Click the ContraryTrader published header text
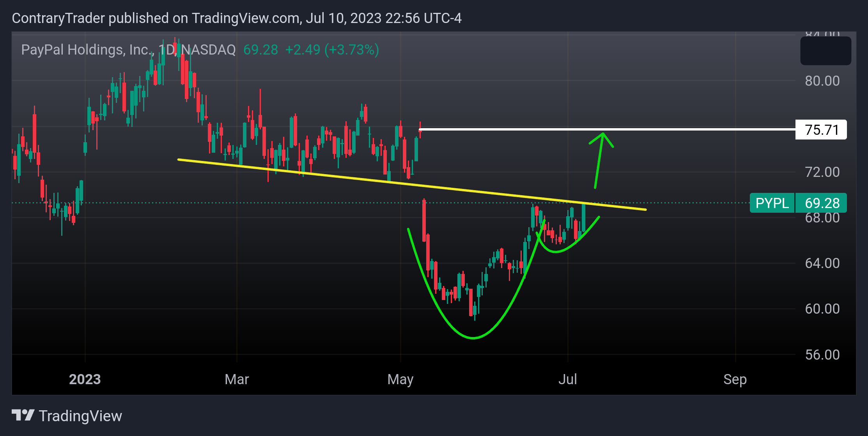Screen dimensions: 868x436 237,18
